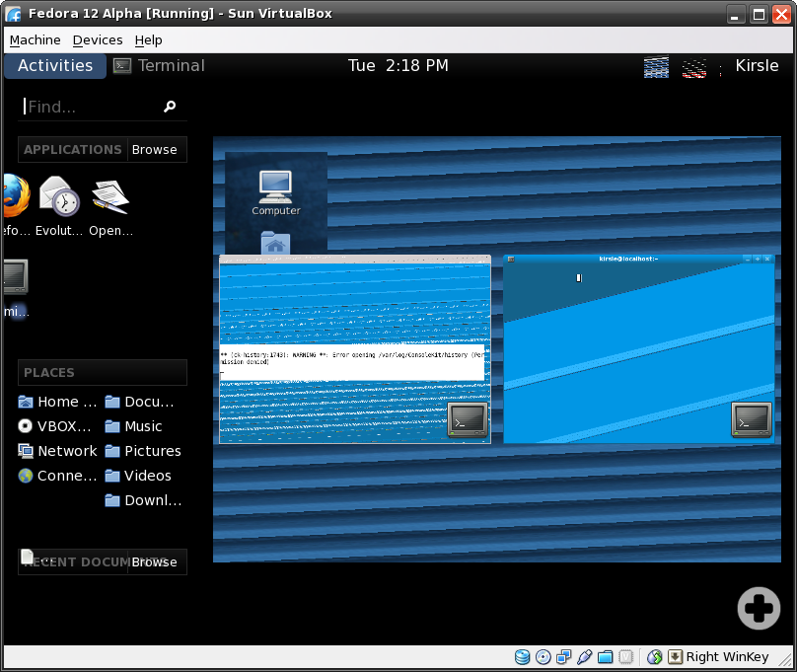797x672 pixels.
Task: Open the Machine menu
Action: [36, 39]
